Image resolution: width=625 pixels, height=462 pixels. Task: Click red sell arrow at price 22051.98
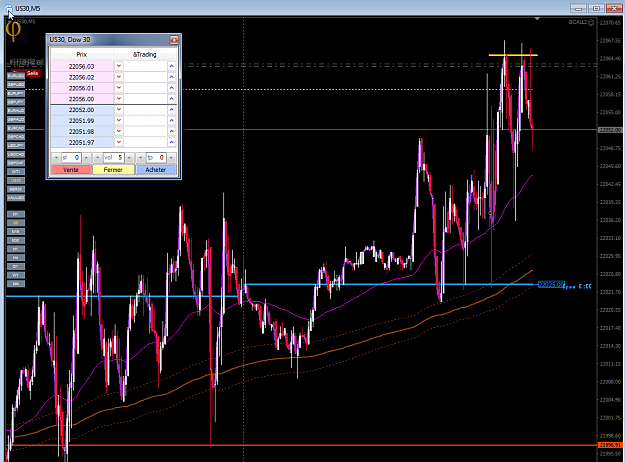[x=119, y=131]
